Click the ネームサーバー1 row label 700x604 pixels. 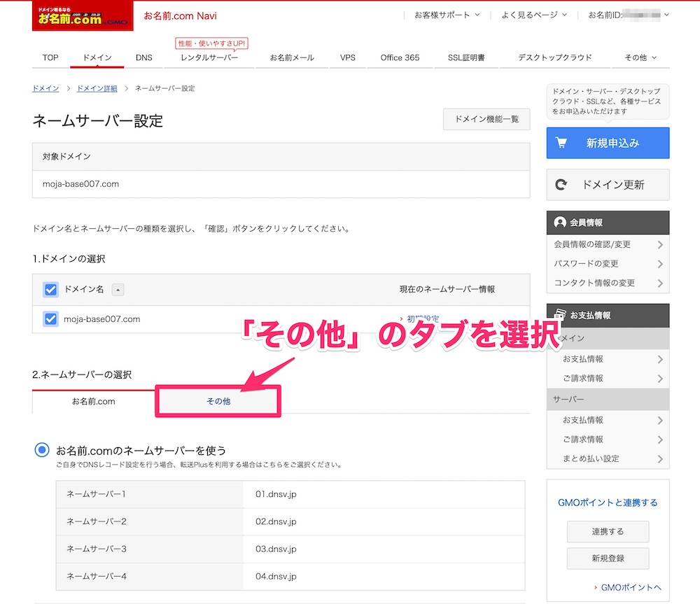(x=96, y=494)
